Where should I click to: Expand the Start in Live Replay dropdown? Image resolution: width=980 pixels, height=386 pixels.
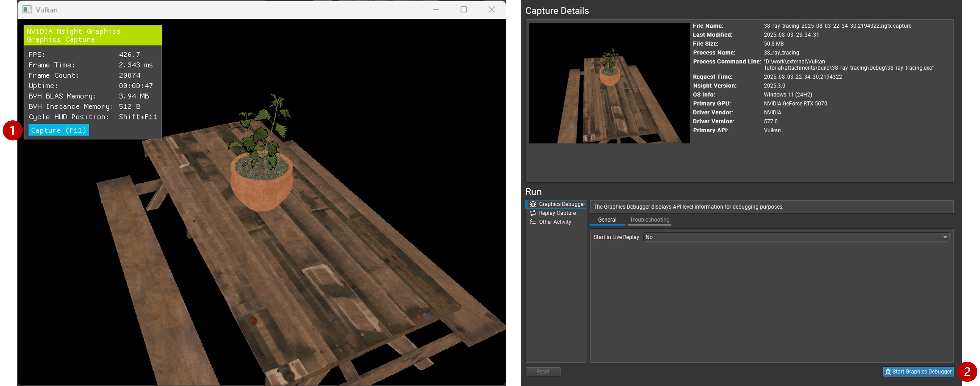pos(796,237)
